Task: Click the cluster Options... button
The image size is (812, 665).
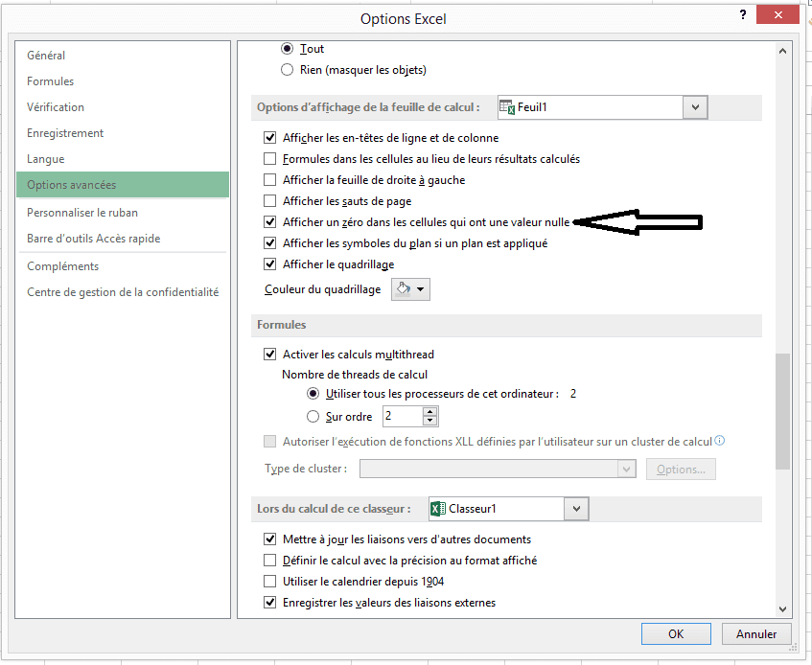Action: 681,469
